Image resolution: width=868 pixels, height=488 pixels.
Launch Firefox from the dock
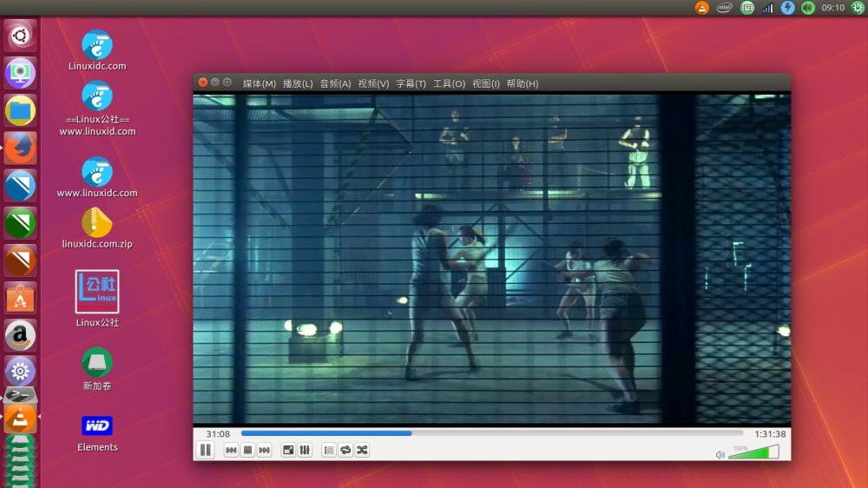pos(20,148)
